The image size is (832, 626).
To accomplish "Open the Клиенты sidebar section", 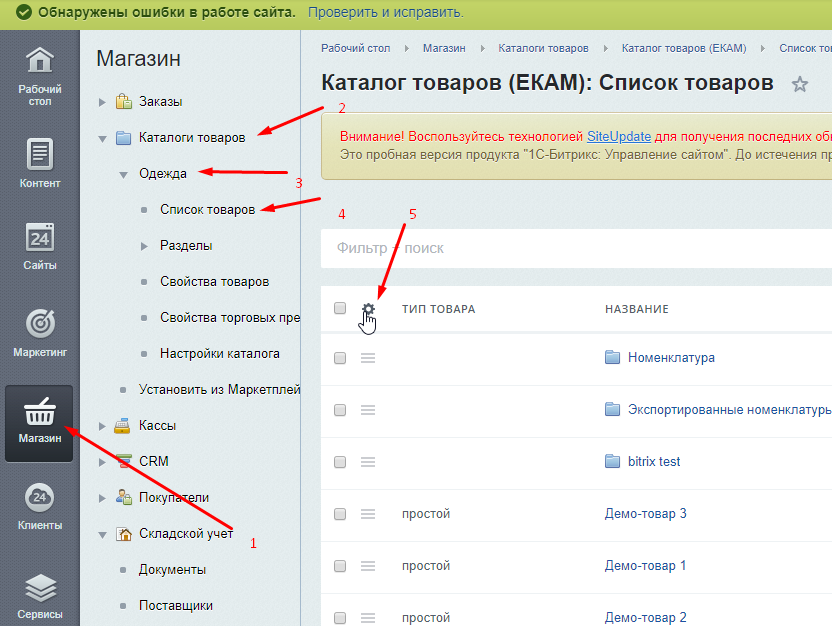I will [x=40, y=506].
